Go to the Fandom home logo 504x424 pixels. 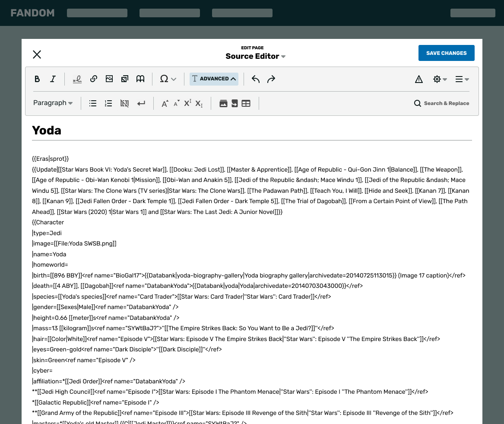tap(32, 13)
